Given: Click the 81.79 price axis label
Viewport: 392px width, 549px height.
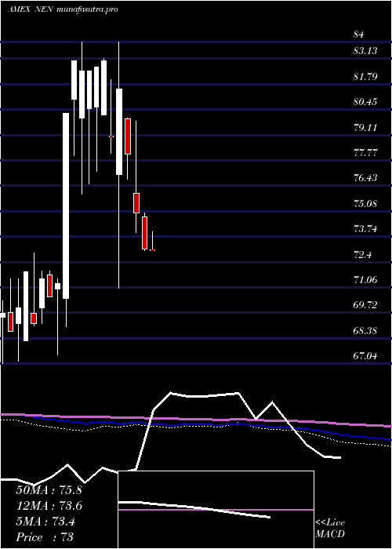Looking at the screenshot, I should [x=365, y=76].
